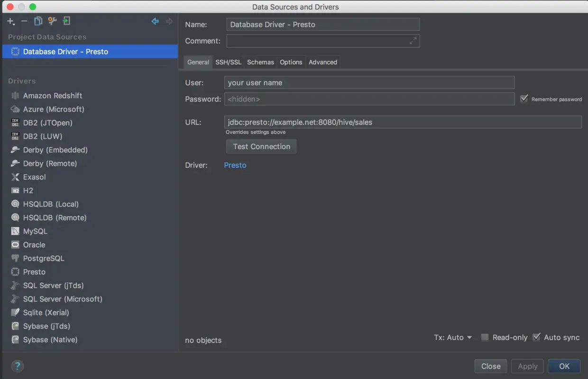
Task: Open the Options tab
Action: tap(291, 62)
